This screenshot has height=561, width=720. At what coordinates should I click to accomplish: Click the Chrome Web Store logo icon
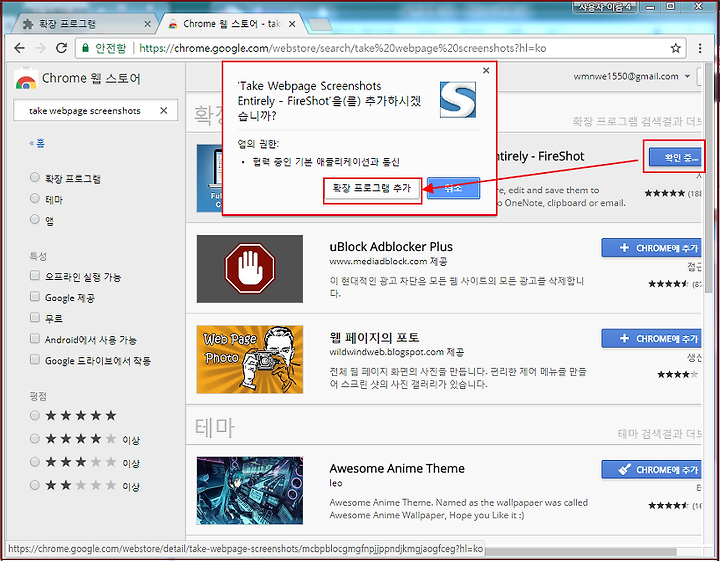coord(26,80)
